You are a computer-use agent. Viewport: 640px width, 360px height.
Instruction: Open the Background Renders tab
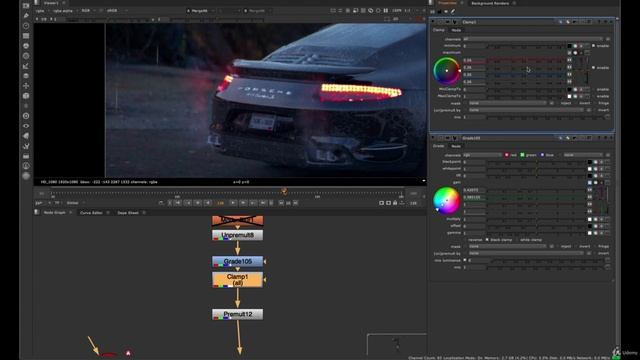pos(490,3)
